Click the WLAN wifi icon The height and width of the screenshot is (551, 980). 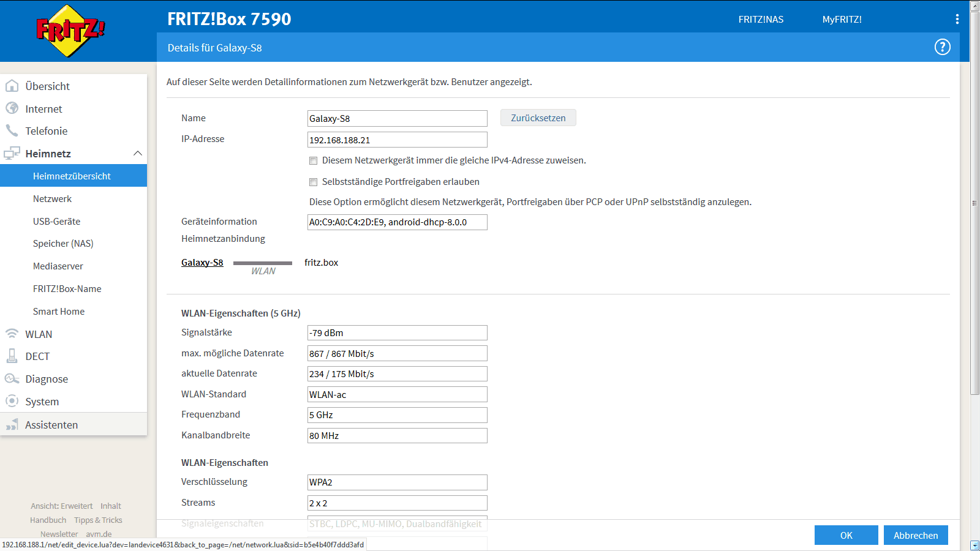click(x=12, y=334)
